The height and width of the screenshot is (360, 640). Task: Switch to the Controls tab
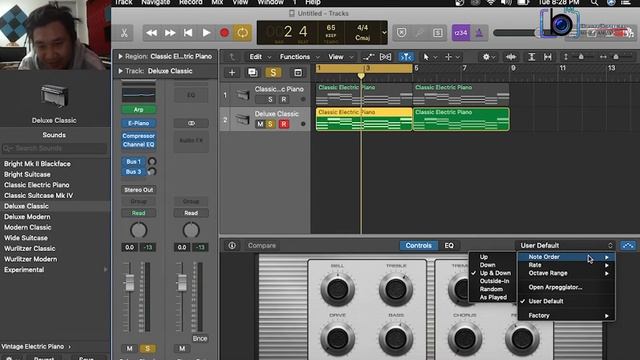point(418,245)
